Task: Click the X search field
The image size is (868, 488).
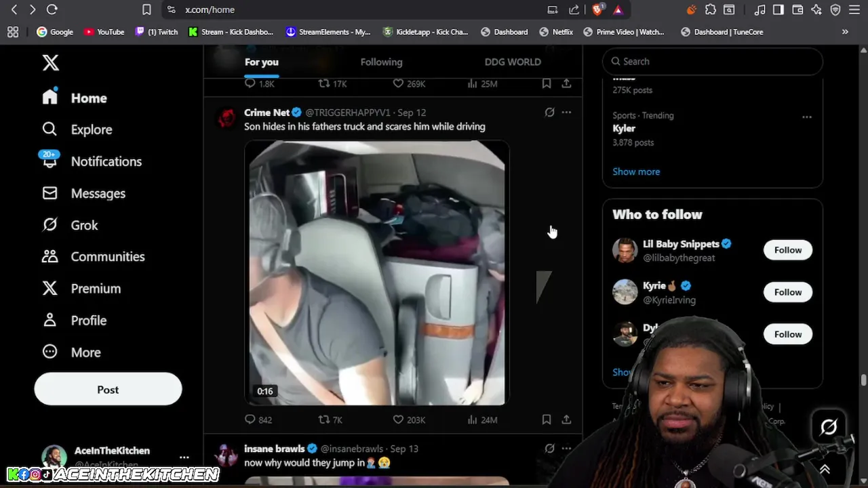Action: (x=713, y=61)
